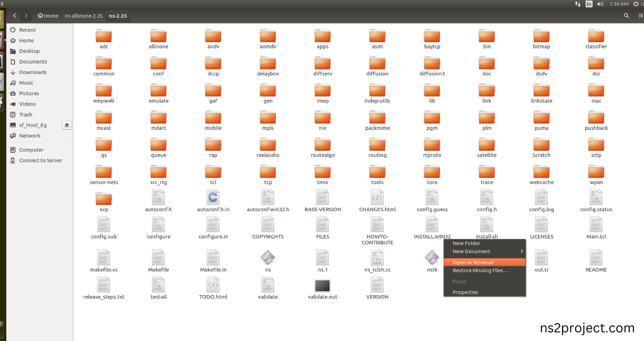Open the aodv folder
The image size is (644, 341).
tap(213, 36)
